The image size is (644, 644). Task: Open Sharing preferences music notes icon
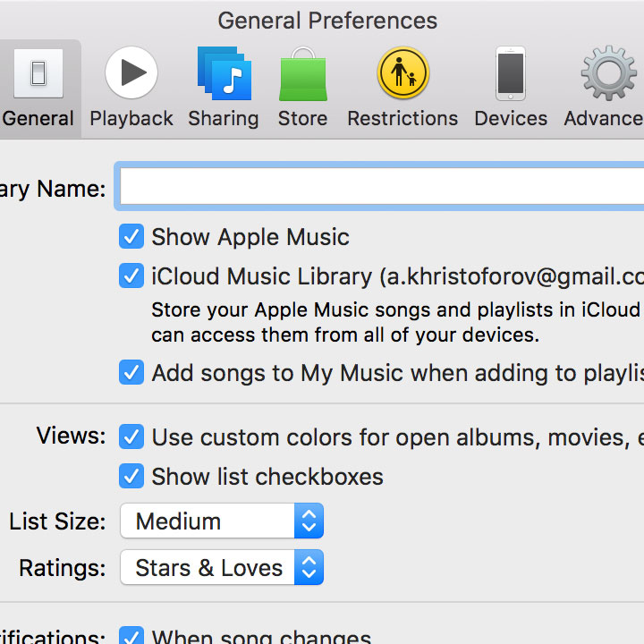click(224, 74)
